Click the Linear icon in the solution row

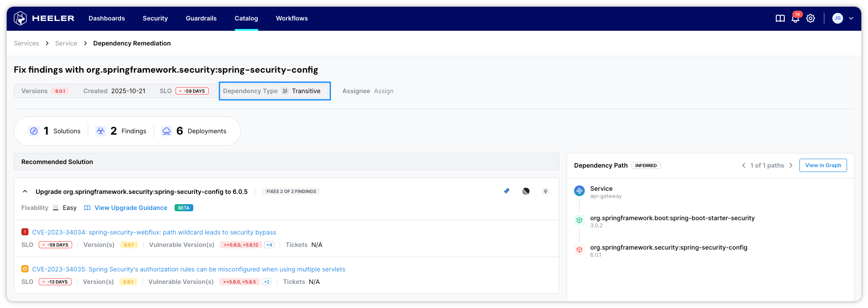click(526, 191)
